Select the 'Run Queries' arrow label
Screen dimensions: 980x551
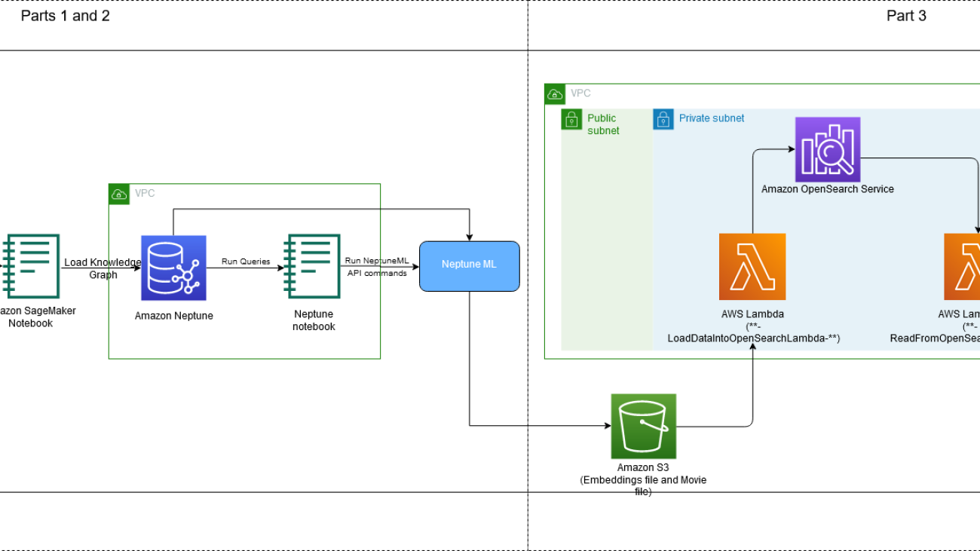[x=246, y=262]
